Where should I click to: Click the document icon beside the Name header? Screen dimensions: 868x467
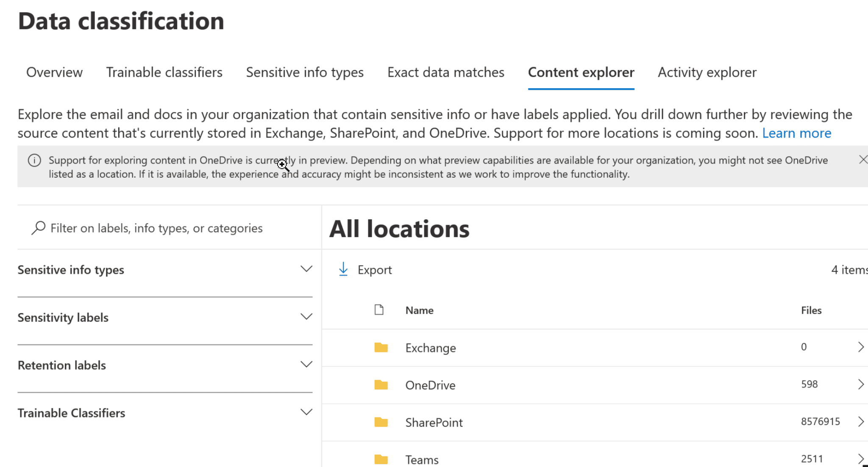point(378,310)
